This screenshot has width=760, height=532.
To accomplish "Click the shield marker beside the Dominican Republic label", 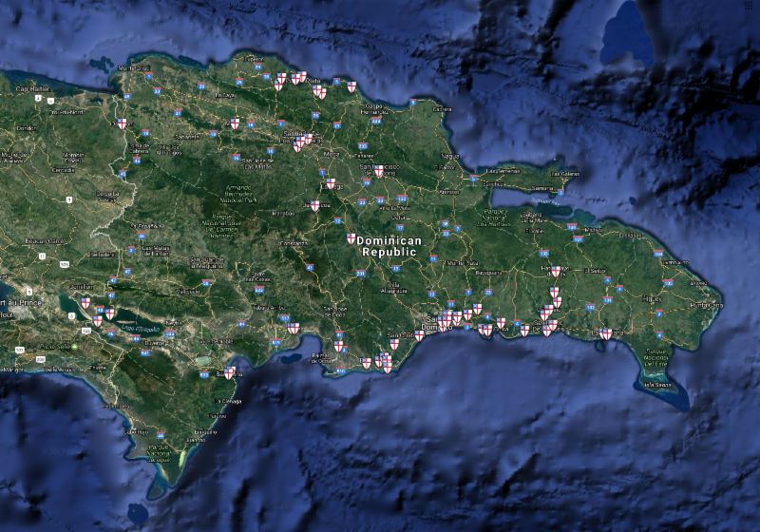I will pos(351,238).
